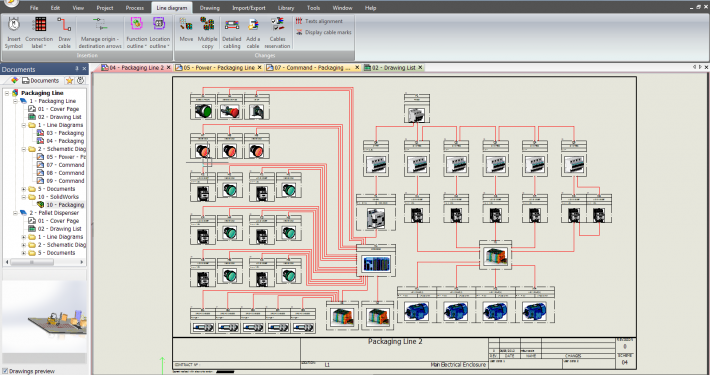Click the 3D drawing preview thumbnail
Screen dimensions: 710x375
point(44,316)
